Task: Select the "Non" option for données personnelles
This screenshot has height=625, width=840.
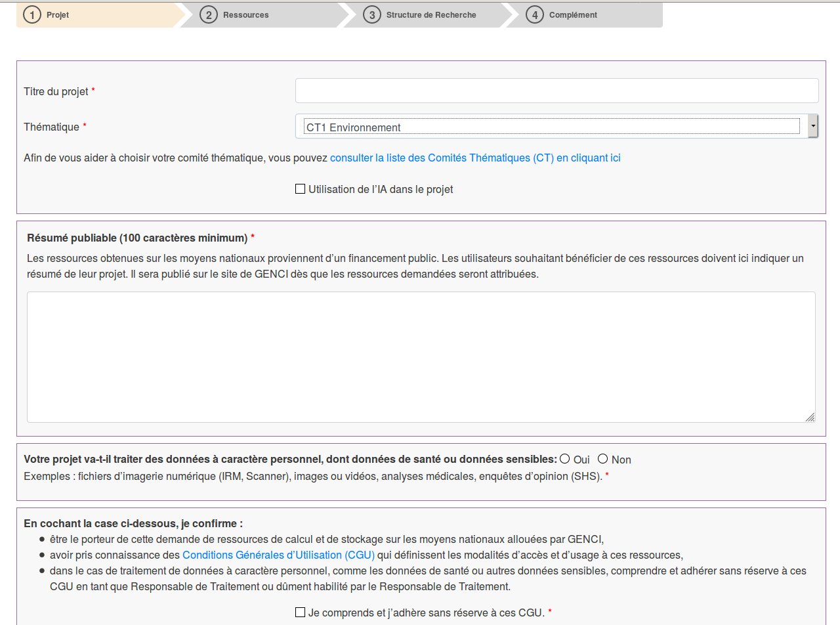Action: point(602,459)
